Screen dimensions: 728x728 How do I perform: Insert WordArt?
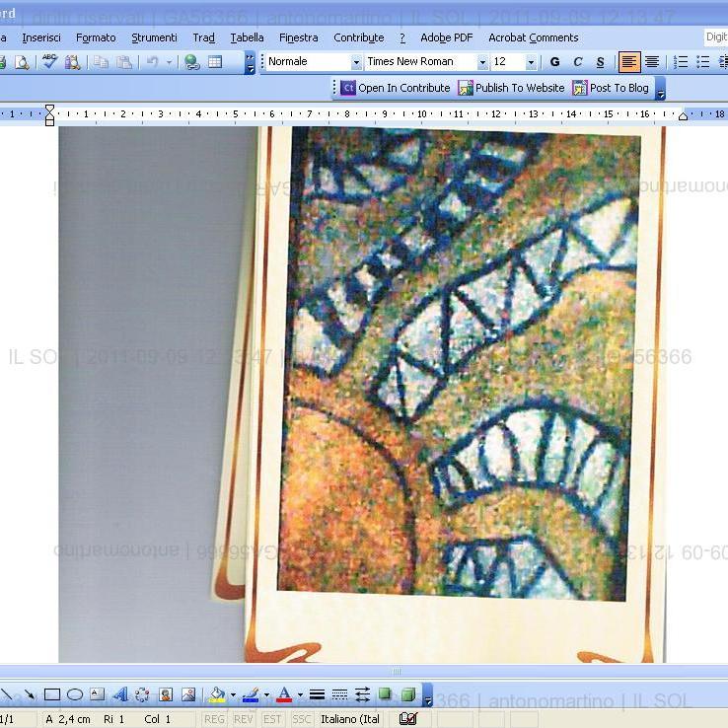[x=120, y=694]
